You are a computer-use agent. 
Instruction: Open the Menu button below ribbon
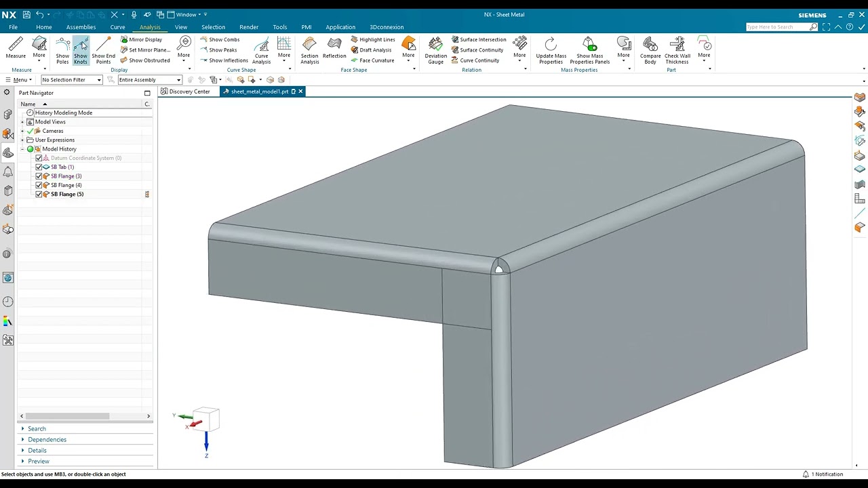19,80
